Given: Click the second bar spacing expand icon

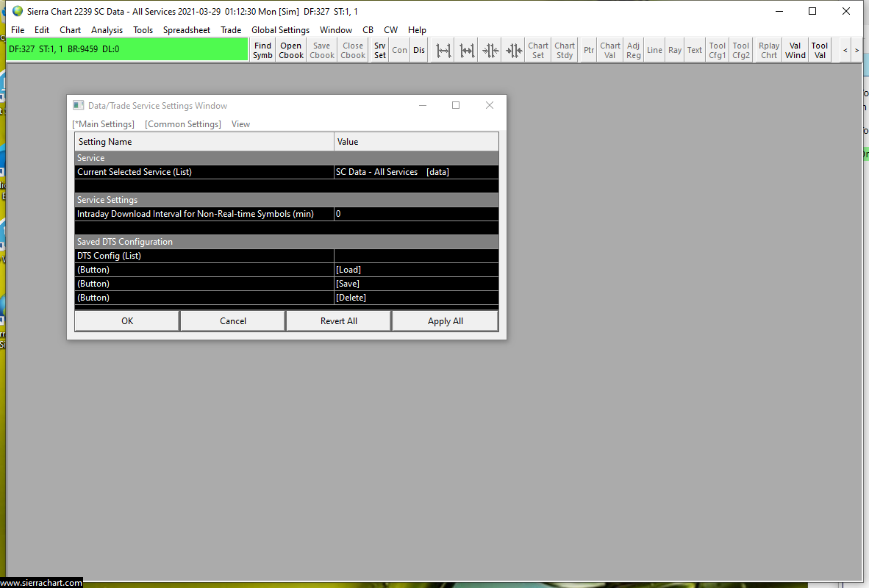Looking at the screenshot, I should (467, 51).
